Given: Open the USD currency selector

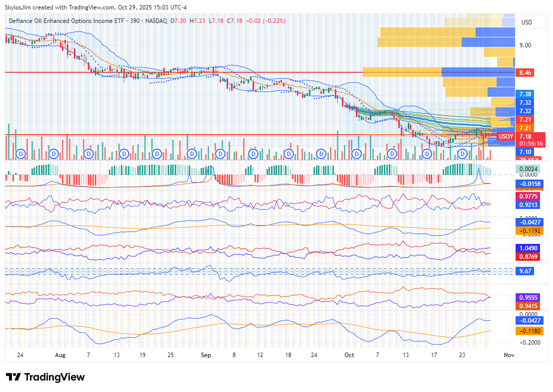Looking at the screenshot, I should coord(527,22).
